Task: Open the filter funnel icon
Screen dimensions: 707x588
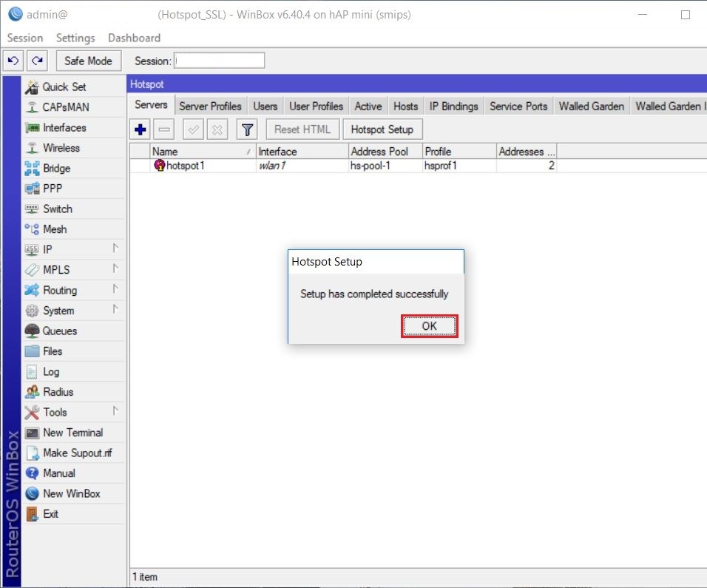Action: coord(247,130)
